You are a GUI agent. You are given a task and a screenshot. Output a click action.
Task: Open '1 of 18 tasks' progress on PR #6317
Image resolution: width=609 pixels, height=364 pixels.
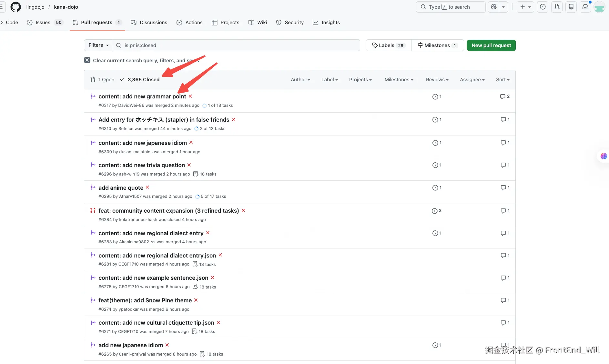click(218, 105)
